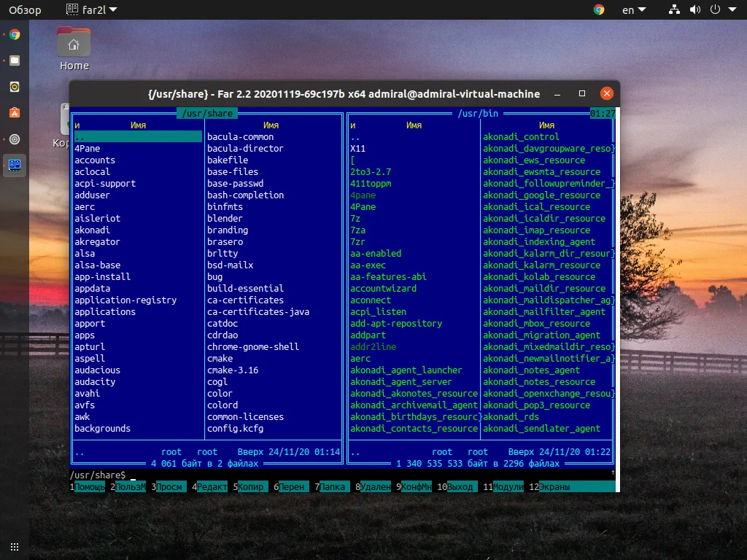Click the network icon in the top bar
The width and height of the screenshot is (747, 560).
(674, 9)
